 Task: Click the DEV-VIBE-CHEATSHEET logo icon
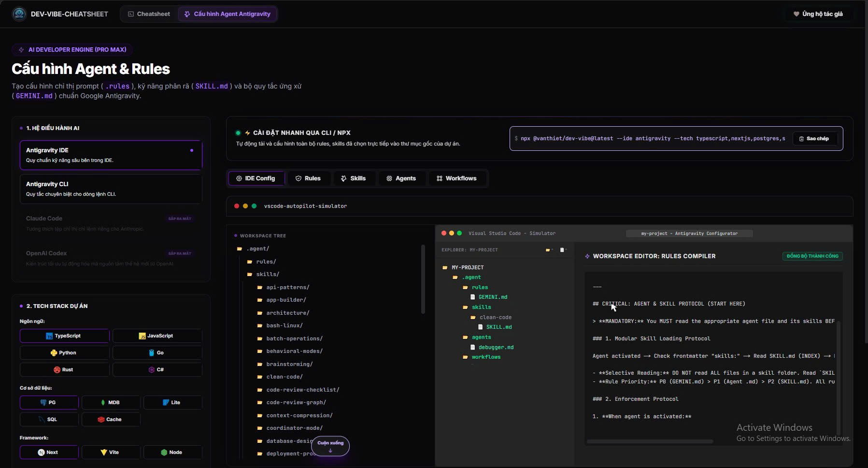(x=19, y=14)
